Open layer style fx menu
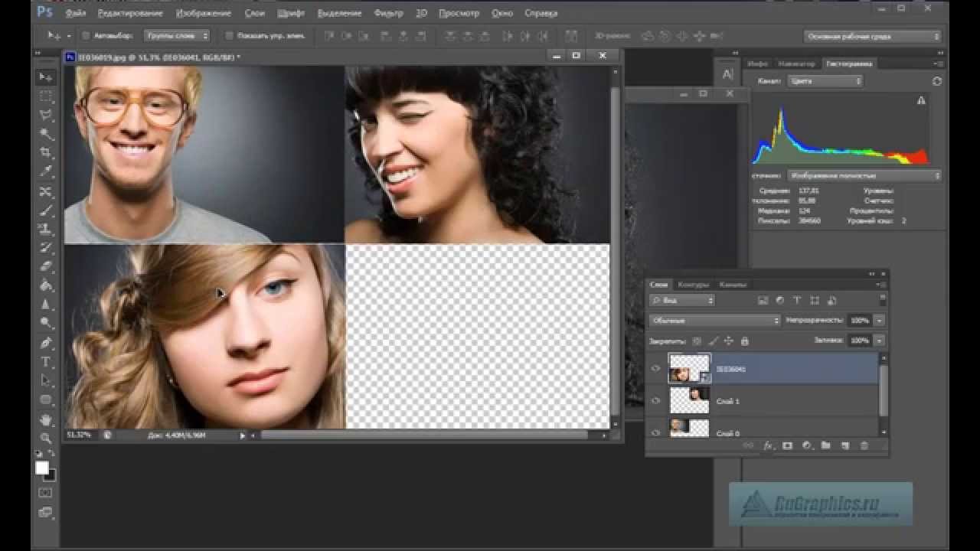The width and height of the screenshot is (980, 551). 768,445
